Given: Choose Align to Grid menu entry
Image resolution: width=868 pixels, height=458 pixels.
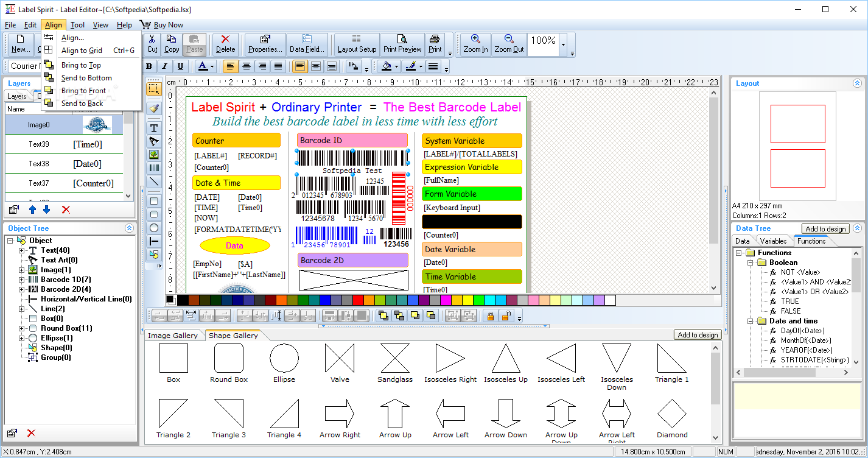Looking at the screenshot, I should [x=91, y=51].
